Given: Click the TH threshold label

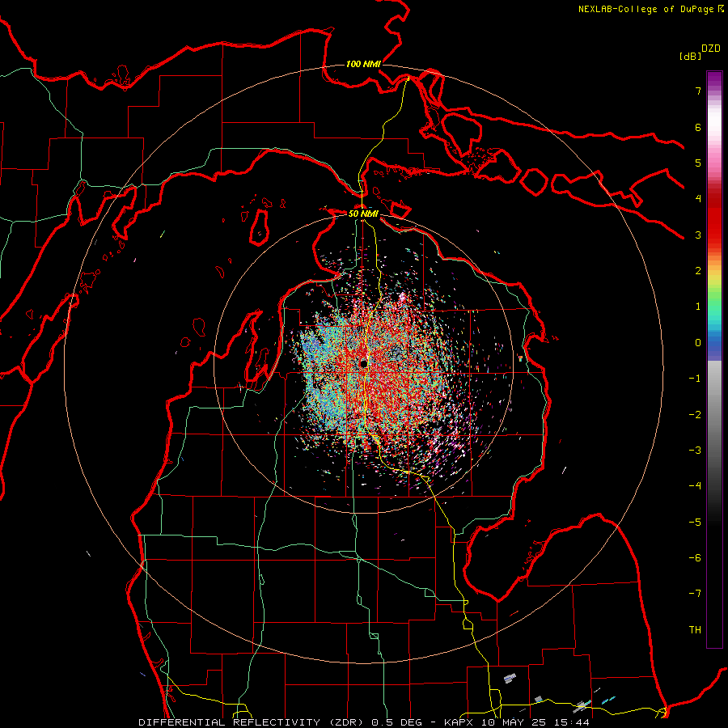Looking at the screenshot, I should (695, 630).
